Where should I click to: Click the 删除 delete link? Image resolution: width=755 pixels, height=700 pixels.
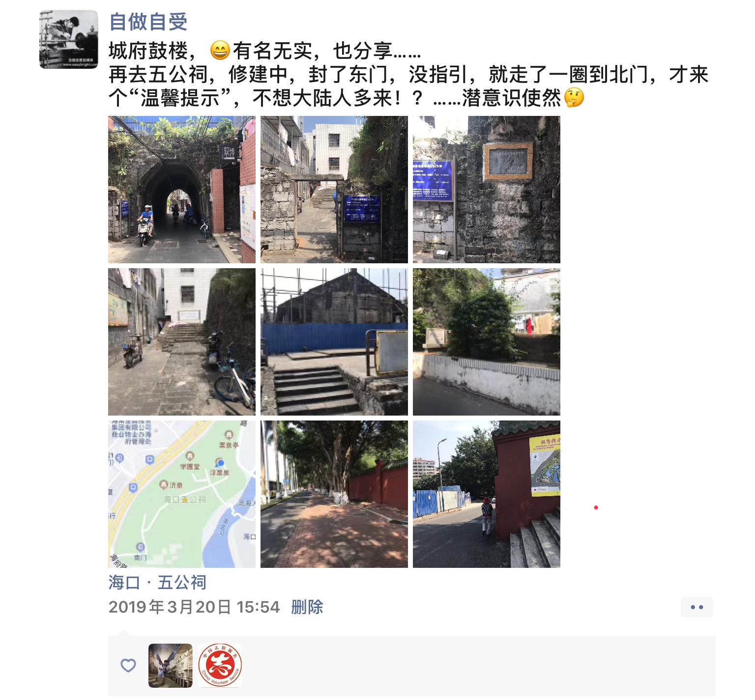tap(307, 607)
